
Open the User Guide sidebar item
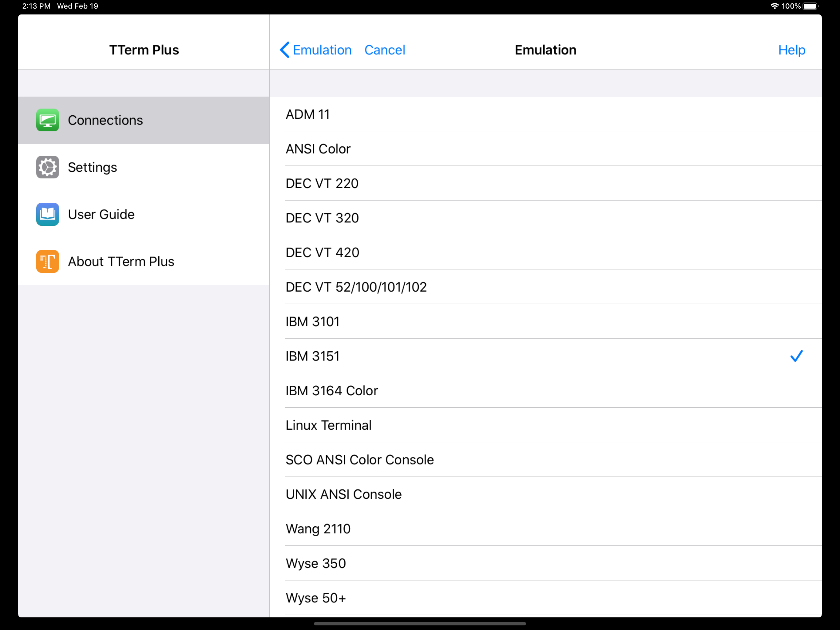[144, 214]
